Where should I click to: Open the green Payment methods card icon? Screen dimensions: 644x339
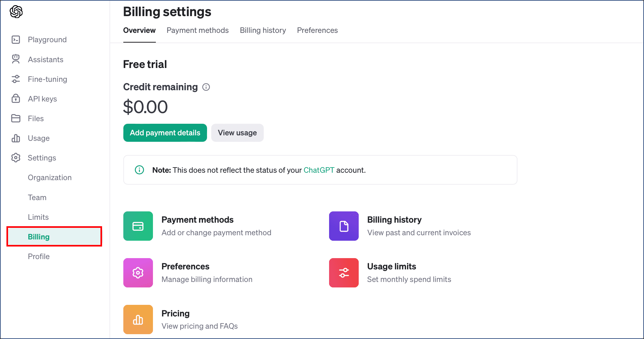coord(138,226)
